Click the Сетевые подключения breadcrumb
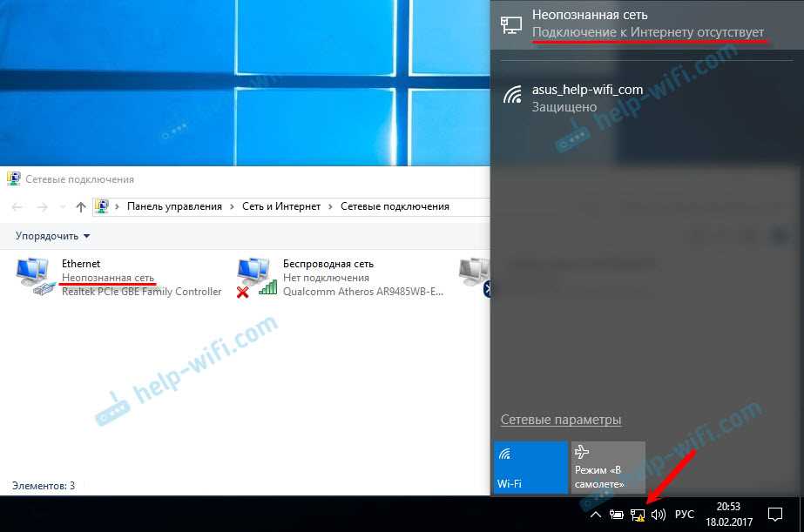The width and height of the screenshot is (804, 532). pos(395,206)
